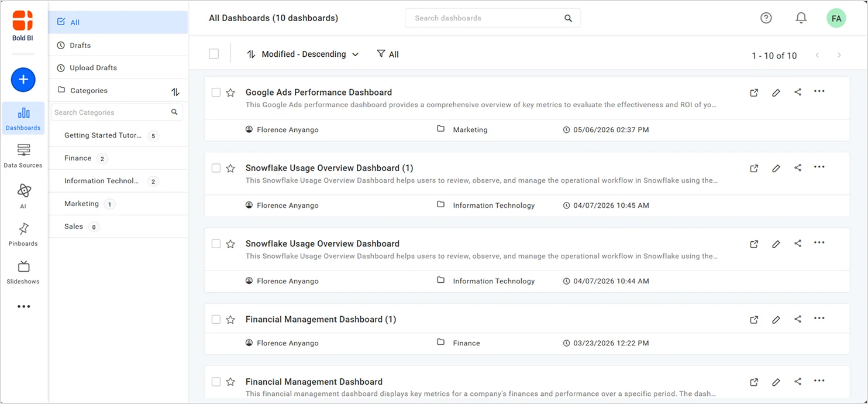Share the Google Ads Performance Dashboard
Image resolution: width=868 pixels, height=404 pixels.
[x=798, y=92]
